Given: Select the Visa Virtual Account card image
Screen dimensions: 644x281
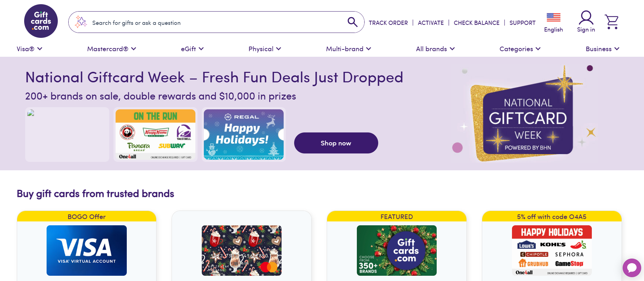Looking at the screenshot, I should tap(86, 250).
